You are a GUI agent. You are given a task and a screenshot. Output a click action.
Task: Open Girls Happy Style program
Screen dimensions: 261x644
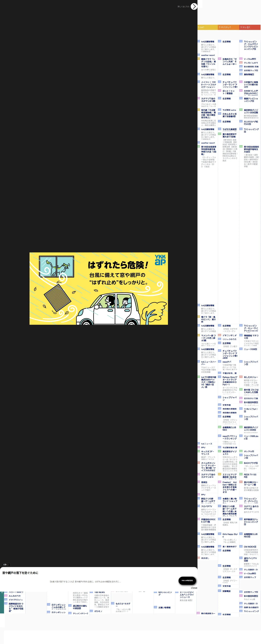(x=230, y=535)
